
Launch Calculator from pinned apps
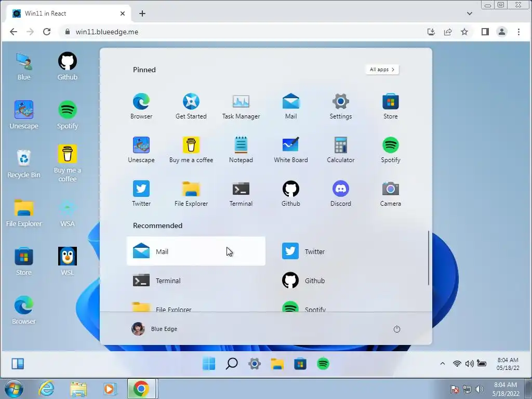click(341, 145)
